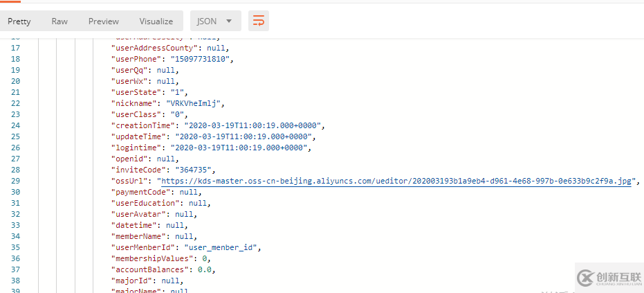Select the Visualize tab
This screenshot has width=644, height=293.
(156, 21)
